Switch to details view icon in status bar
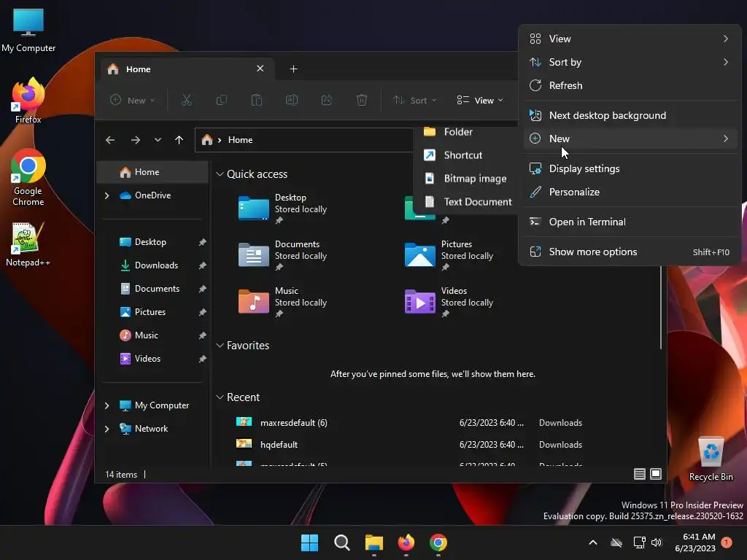The width and height of the screenshot is (747, 560). pos(639,474)
